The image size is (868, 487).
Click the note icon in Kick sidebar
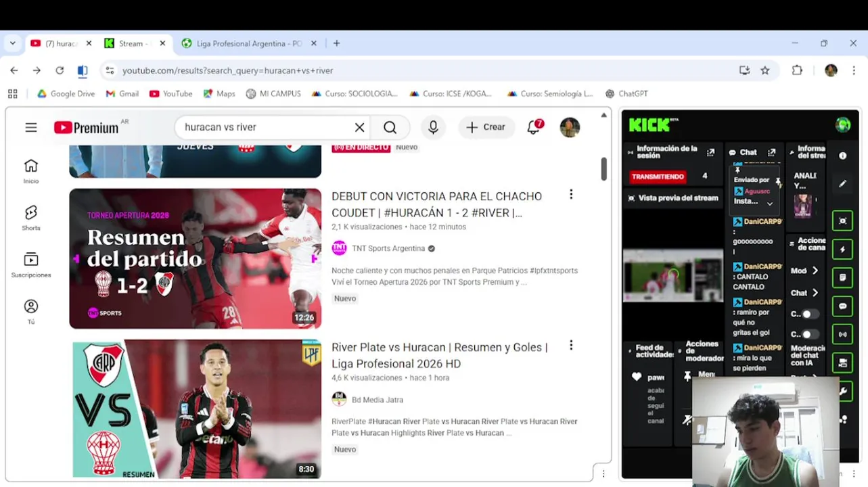(843, 277)
